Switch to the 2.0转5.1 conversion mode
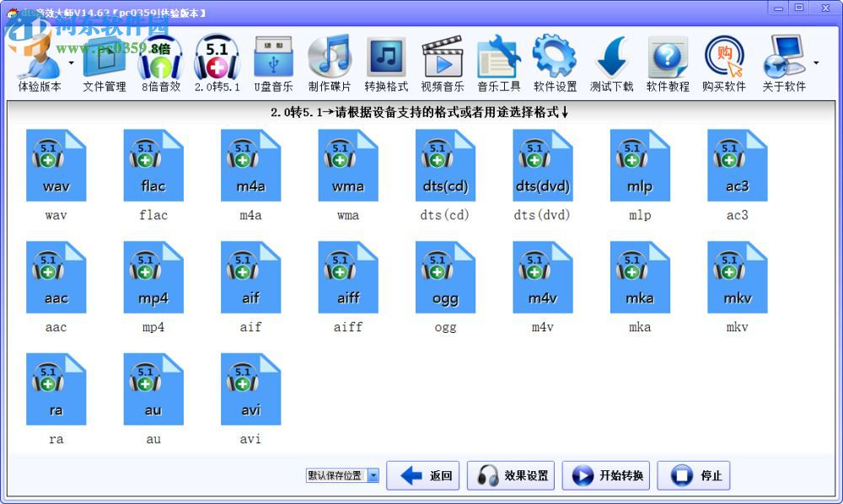Viewport: 843px width, 504px height. 217,63
